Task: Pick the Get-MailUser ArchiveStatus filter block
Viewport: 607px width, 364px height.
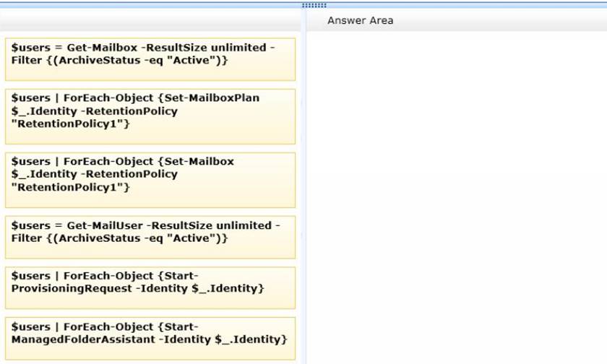Action: click(x=150, y=237)
